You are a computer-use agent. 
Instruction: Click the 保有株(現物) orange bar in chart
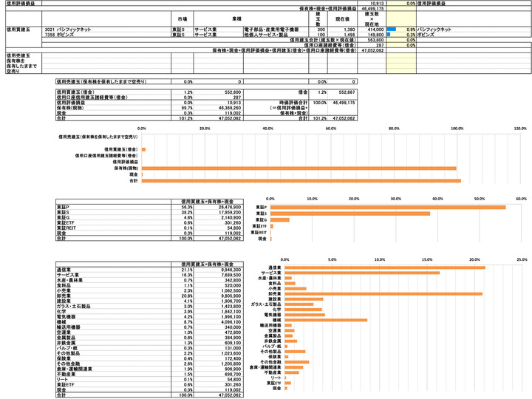[299, 168]
